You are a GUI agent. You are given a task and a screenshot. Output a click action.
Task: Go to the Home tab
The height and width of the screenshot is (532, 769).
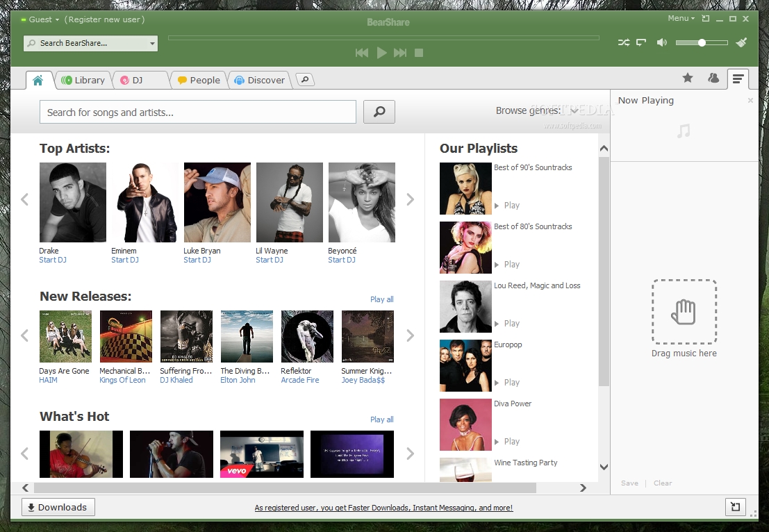click(38, 80)
